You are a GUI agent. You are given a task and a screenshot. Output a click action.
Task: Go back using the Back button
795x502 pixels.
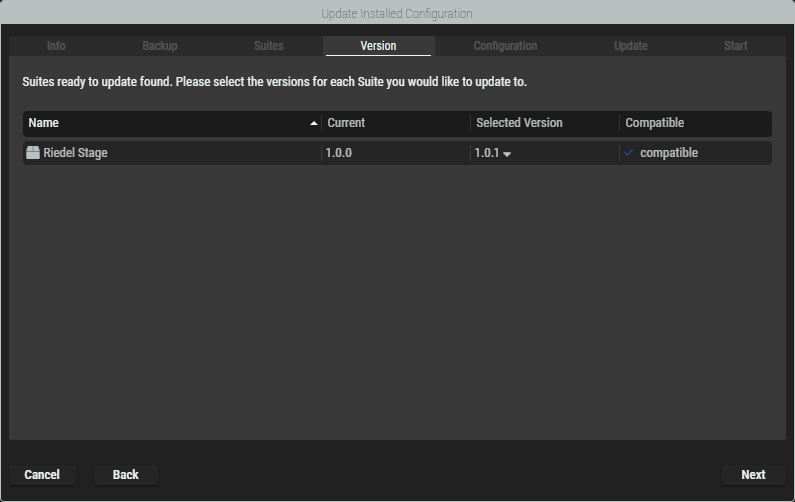[126, 475]
